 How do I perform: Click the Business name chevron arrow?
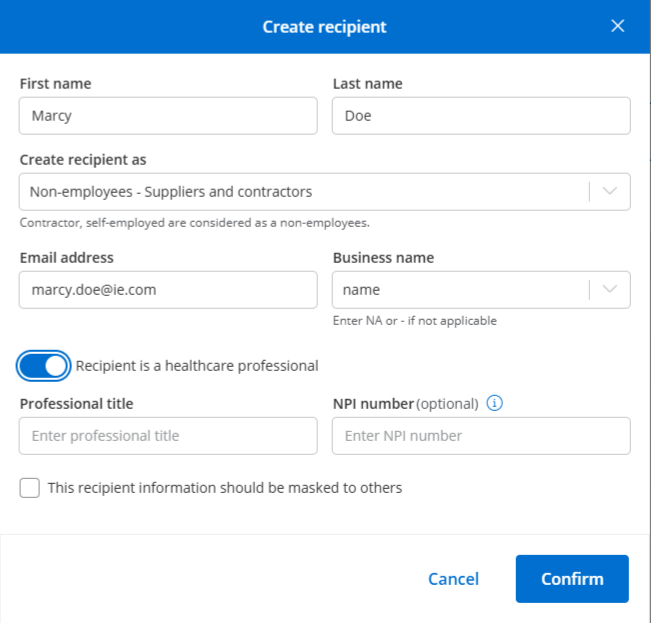coord(609,289)
